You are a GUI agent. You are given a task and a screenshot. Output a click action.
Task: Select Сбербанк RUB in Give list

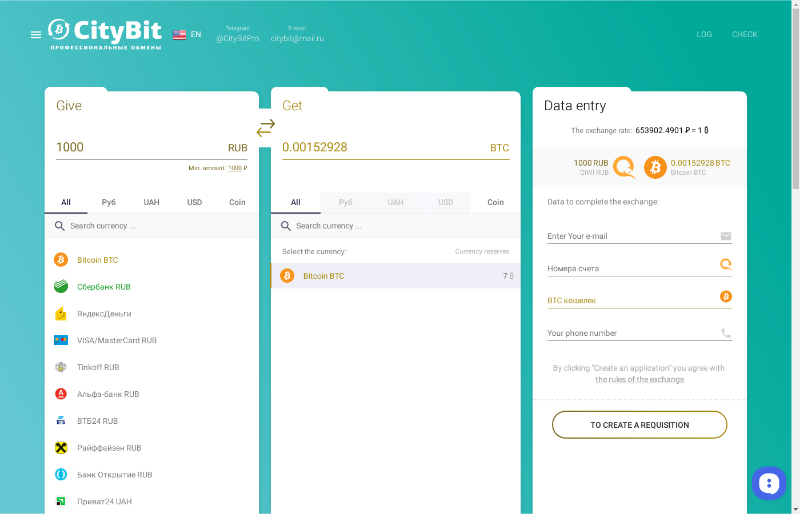point(104,287)
